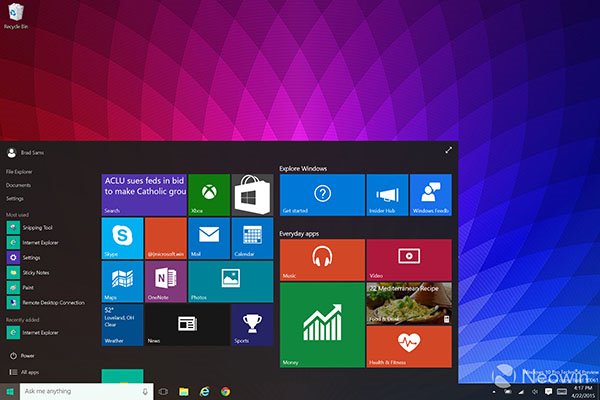
Task: Open the Insider Hub tile
Action: tap(387, 195)
